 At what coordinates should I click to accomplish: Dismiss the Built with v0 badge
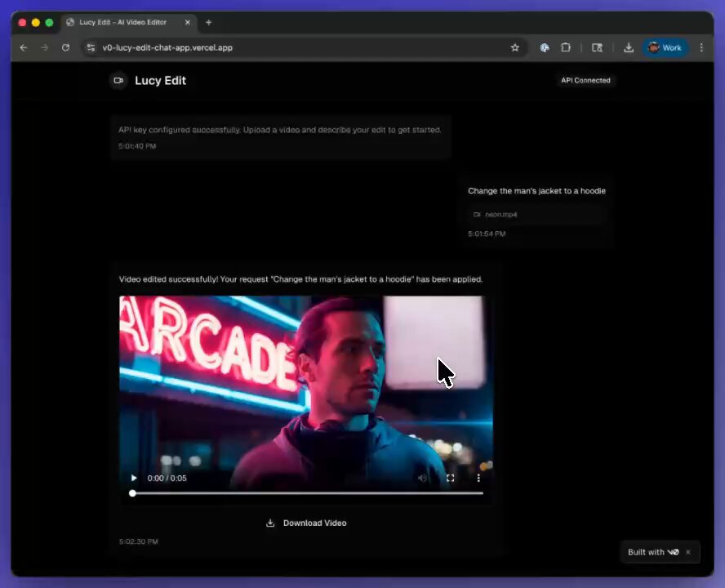tap(688, 552)
